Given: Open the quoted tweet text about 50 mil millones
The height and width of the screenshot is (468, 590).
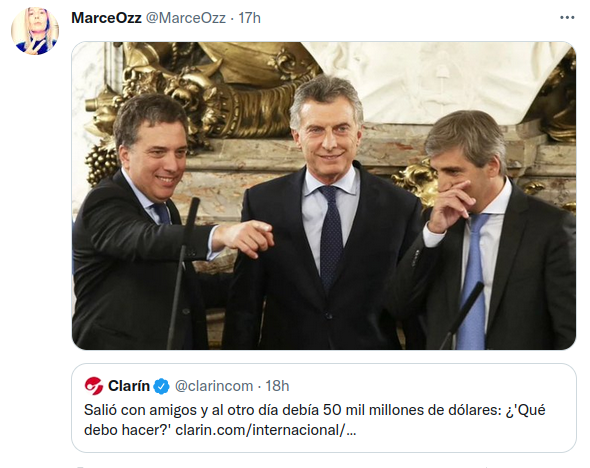Looking at the screenshot, I should coord(315,419).
